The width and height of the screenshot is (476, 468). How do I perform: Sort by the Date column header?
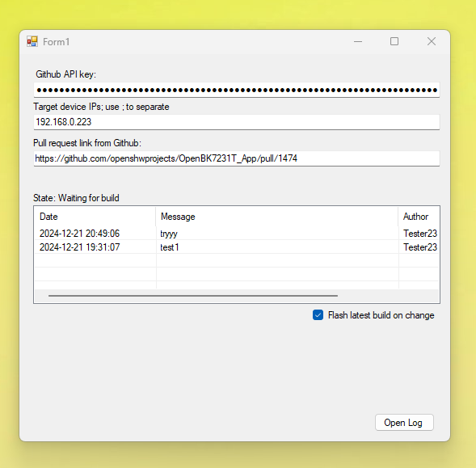pyautogui.click(x=95, y=217)
